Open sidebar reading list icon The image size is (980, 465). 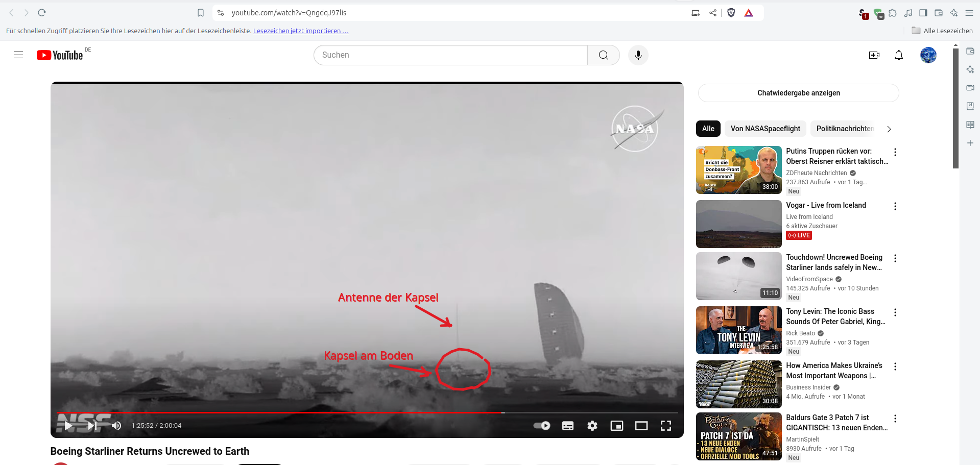pyautogui.click(x=970, y=125)
